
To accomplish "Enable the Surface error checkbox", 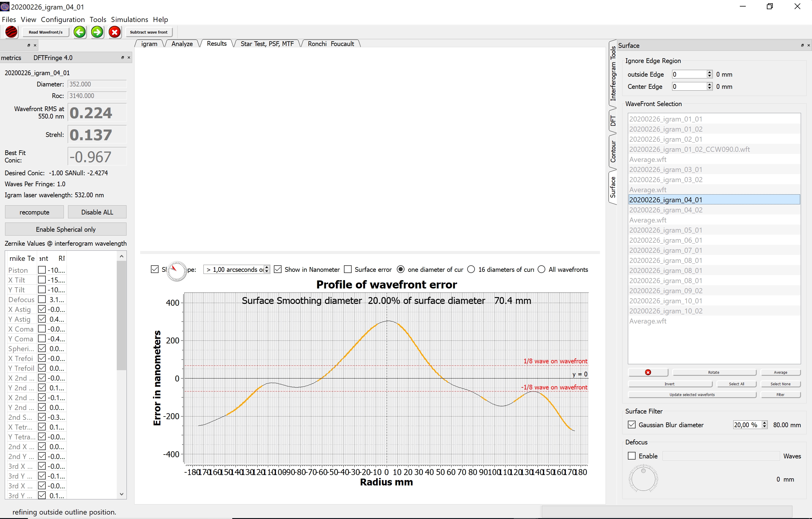I will [x=348, y=269].
